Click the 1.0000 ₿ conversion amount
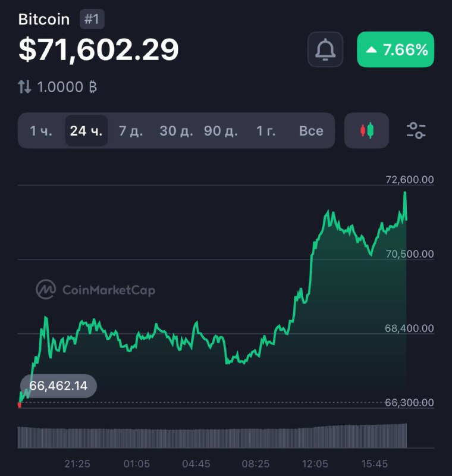The height and width of the screenshot is (476, 452). point(67,87)
